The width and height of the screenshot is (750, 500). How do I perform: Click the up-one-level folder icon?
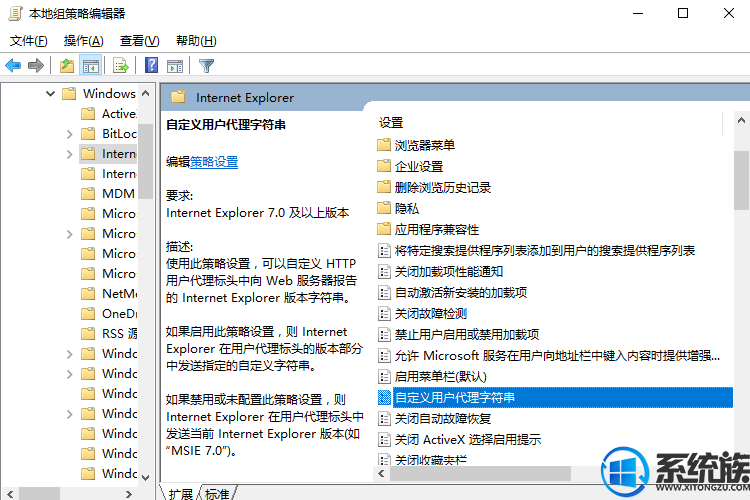[x=67, y=66]
